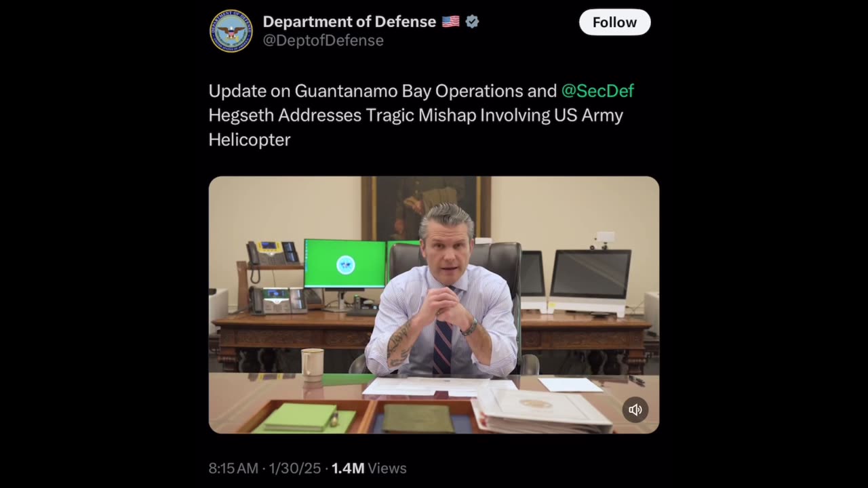Open the @SecDef mention link

pyautogui.click(x=597, y=91)
